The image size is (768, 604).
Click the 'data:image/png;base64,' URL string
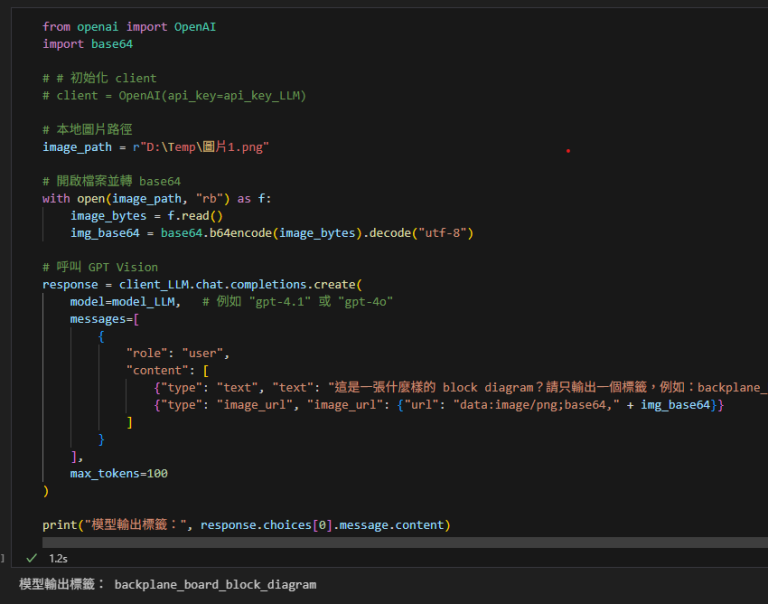(x=536, y=405)
